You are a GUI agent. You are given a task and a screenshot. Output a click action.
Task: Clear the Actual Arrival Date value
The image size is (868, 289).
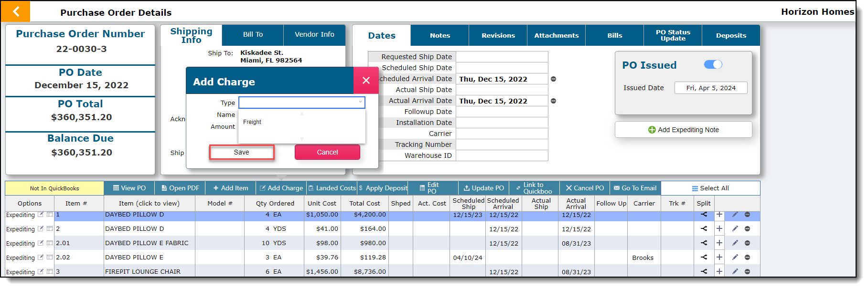coord(553,101)
